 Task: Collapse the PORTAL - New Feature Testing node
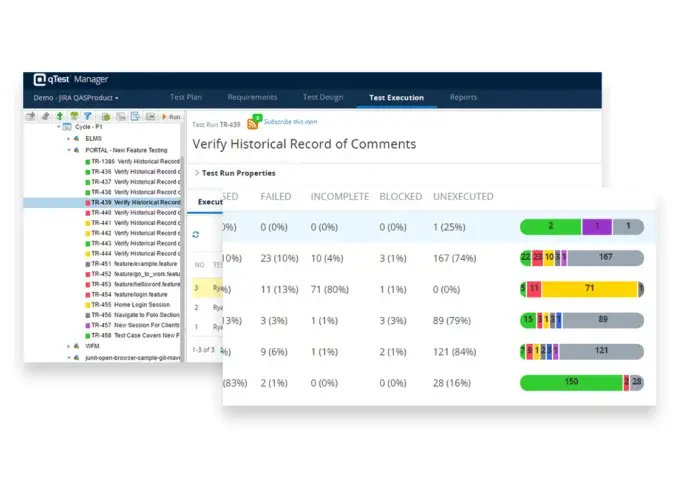(x=70, y=149)
